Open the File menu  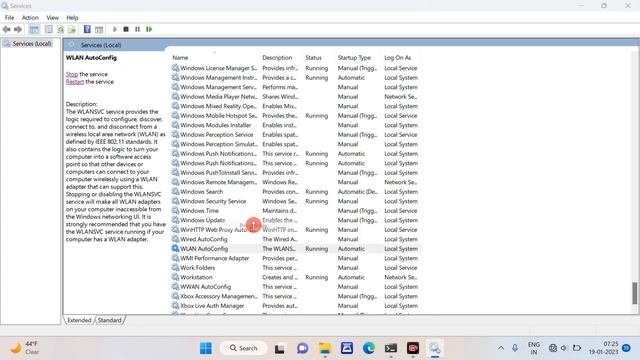click(x=9, y=18)
